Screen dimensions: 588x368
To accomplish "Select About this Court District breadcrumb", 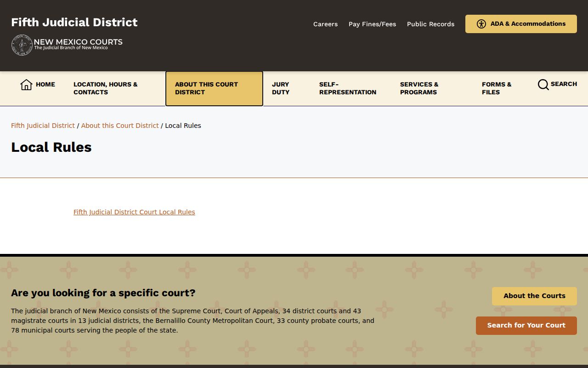I will [x=120, y=126].
